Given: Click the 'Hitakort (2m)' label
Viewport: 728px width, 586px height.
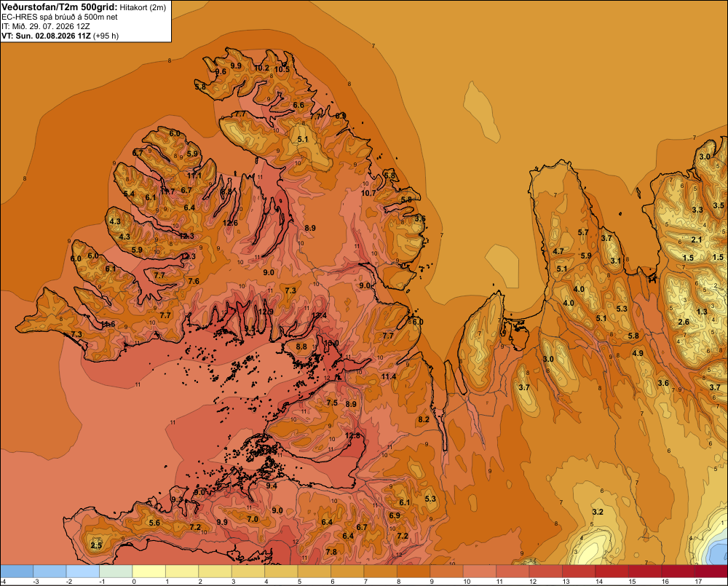Looking at the screenshot, I should 143,7.
